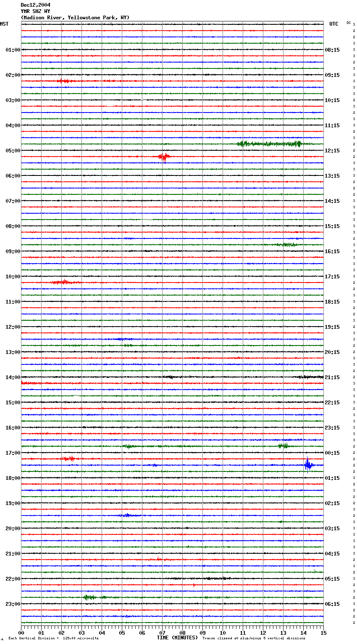The image size is (357, 644).
Task: Click the 18:15 UTC time label
Action: pyautogui.click(x=332, y=302)
